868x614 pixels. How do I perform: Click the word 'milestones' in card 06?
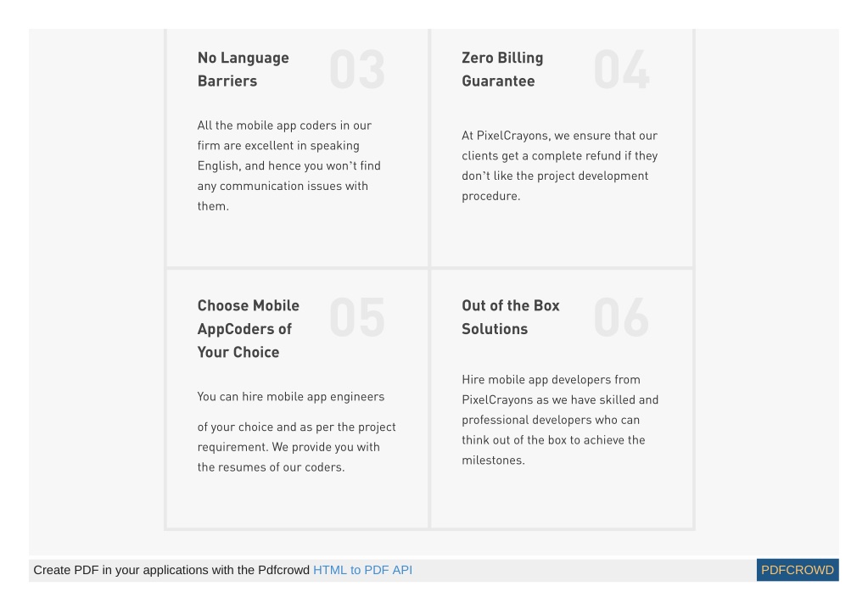[x=491, y=460]
